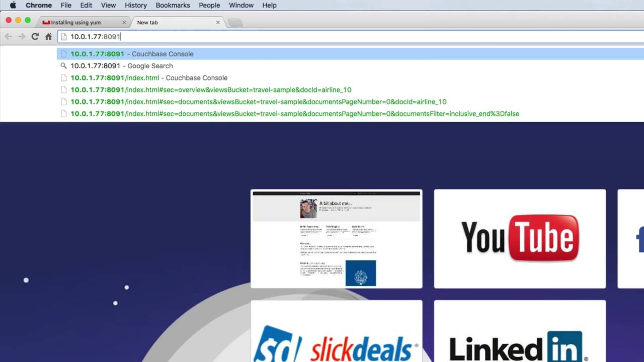Minimize the Chrome window with yellow button

tap(18, 20)
